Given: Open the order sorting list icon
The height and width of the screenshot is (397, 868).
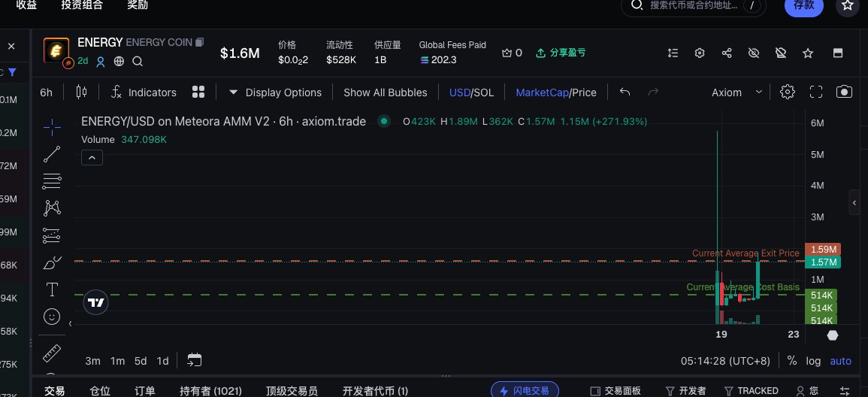Looking at the screenshot, I should [673, 53].
